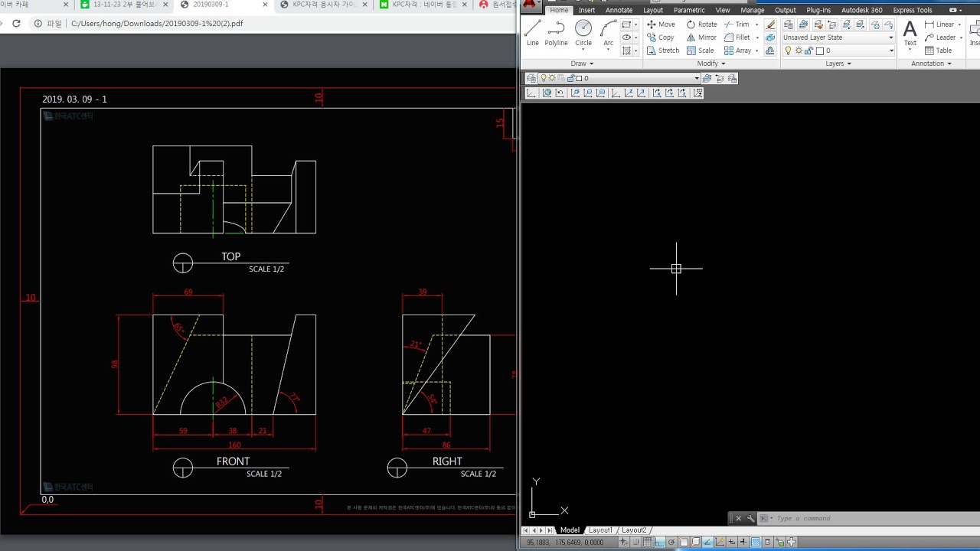Toggle Object Snap in status bar
This screenshot has width=980, height=551.
pos(684,542)
